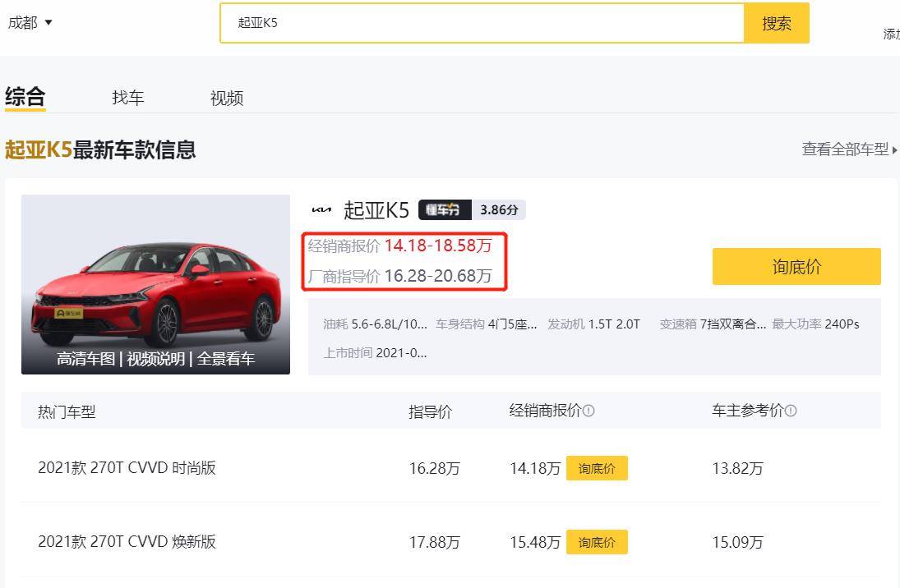Click the 最大功率 240Ps spec text
The height and width of the screenshot is (588, 900).
click(x=815, y=324)
